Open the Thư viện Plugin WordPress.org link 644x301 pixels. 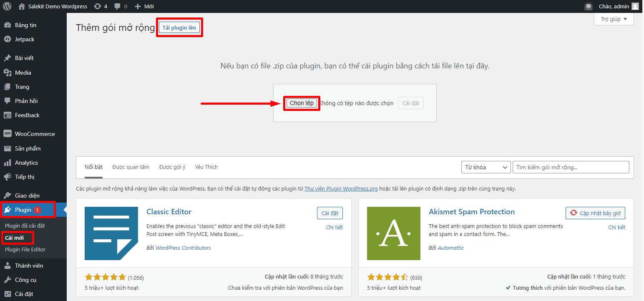[x=341, y=189]
